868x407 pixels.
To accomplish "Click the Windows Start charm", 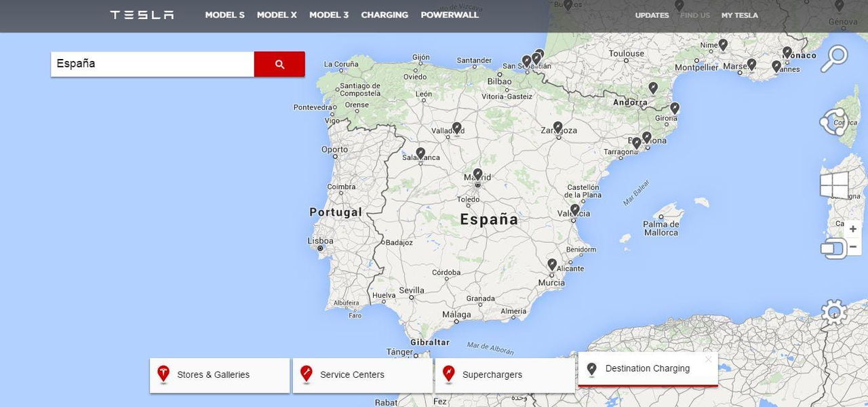I will coord(834,185).
